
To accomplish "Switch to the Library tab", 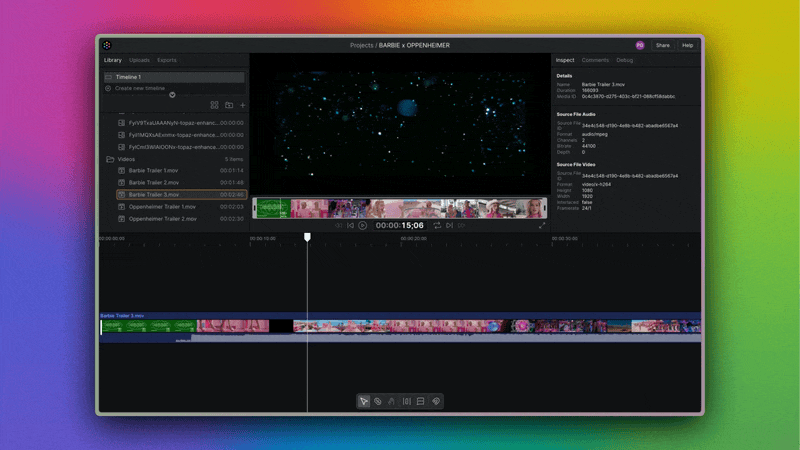I will pyautogui.click(x=113, y=60).
